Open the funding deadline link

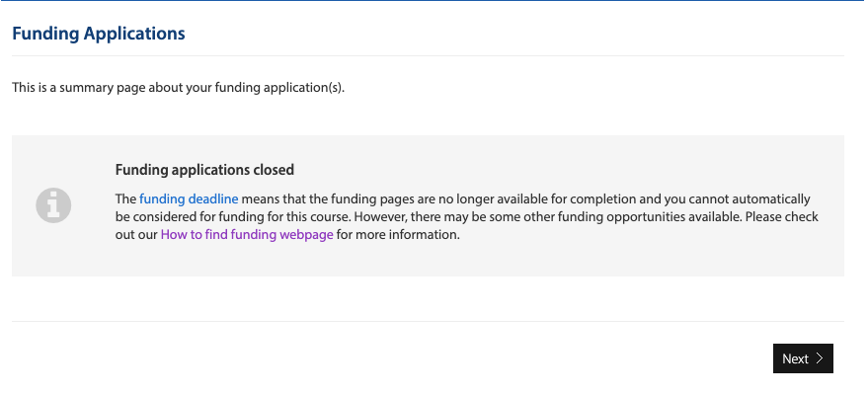point(189,199)
